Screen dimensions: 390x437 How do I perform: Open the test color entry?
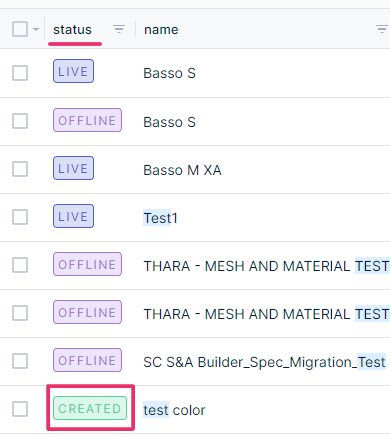coord(174,410)
